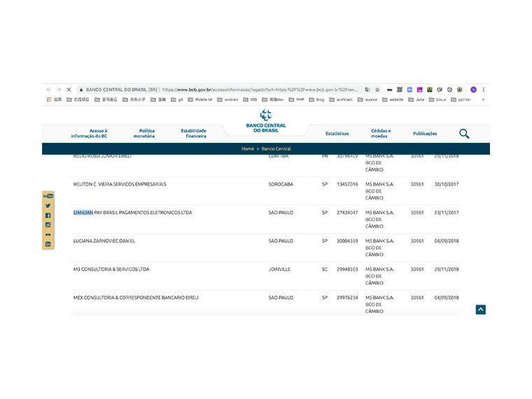The width and height of the screenshot is (532, 399).
Task: Open the Linux bookmarks folder
Action: [437, 99]
